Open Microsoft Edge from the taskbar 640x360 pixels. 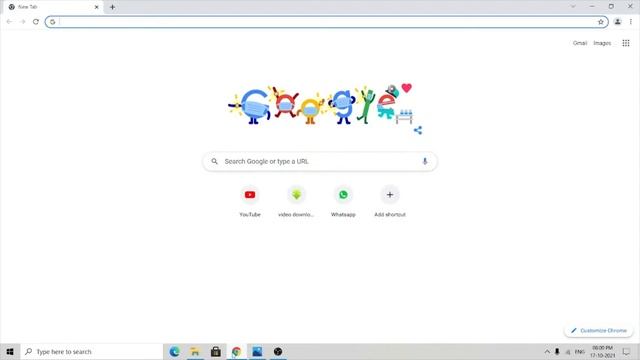pos(174,351)
